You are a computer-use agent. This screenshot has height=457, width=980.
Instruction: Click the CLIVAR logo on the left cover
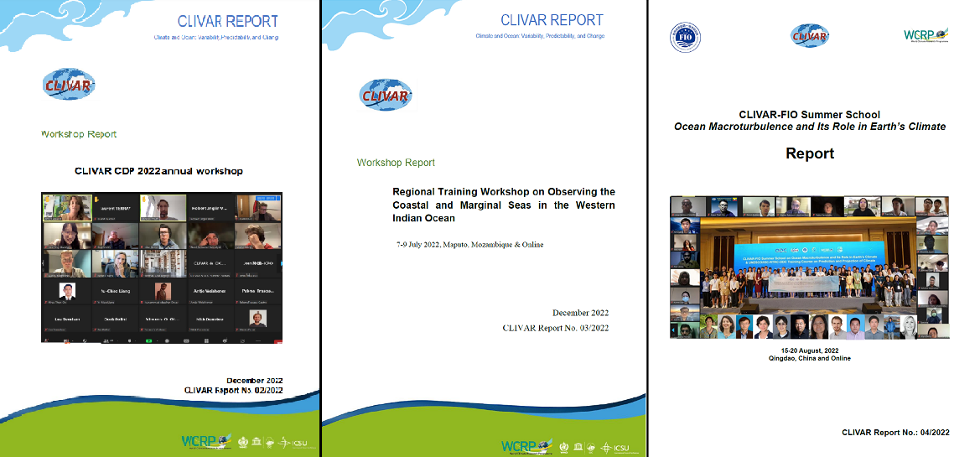point(69,85)
